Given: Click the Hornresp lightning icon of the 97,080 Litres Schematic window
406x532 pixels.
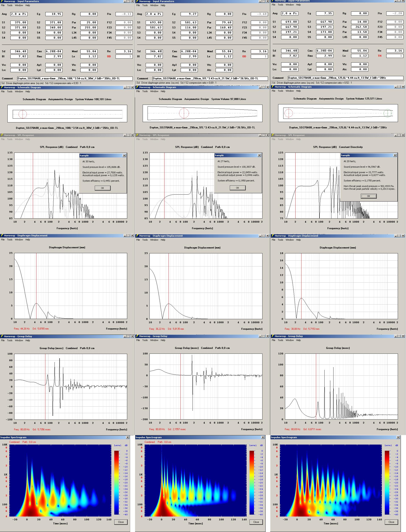Looking at the screenshot, I should pos(137,87).
